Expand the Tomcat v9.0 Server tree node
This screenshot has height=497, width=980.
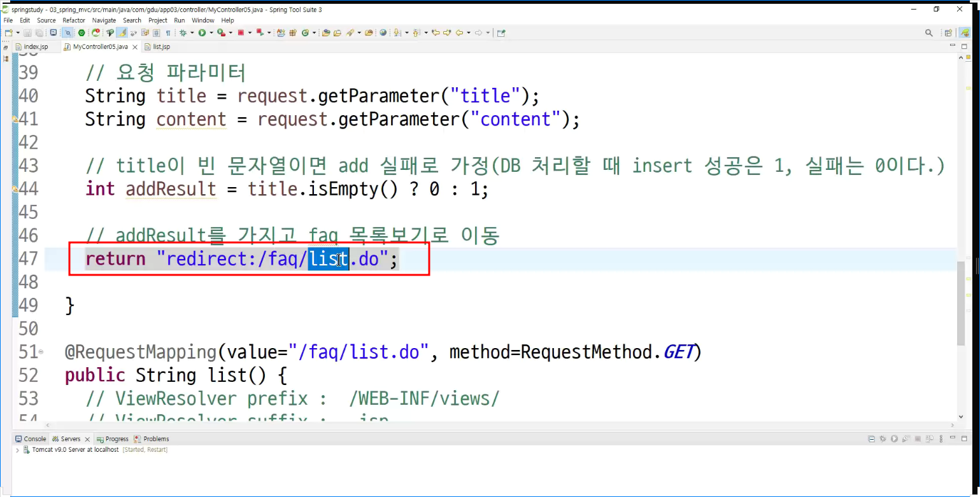pyautogui.click(x=17, y=450)
